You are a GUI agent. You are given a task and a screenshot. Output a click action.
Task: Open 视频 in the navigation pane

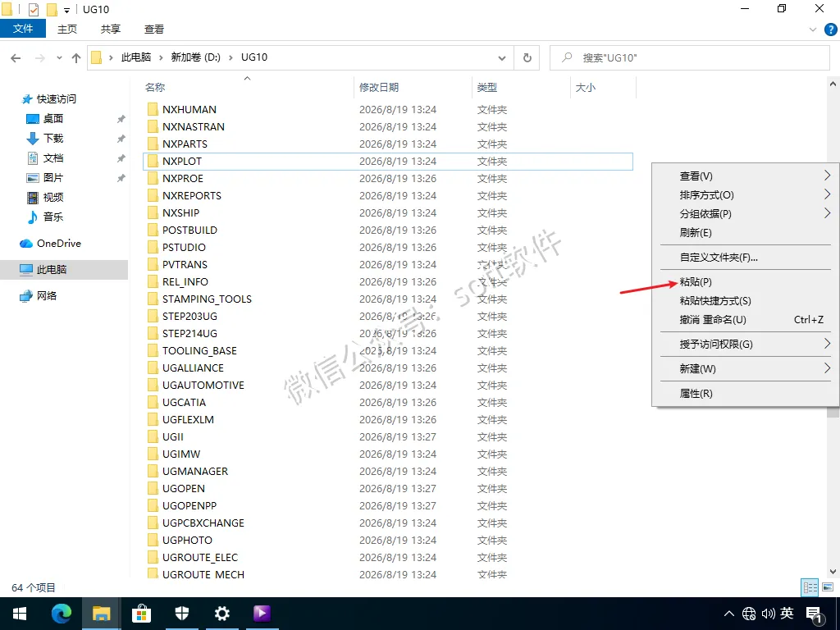[x=53, y=197]
